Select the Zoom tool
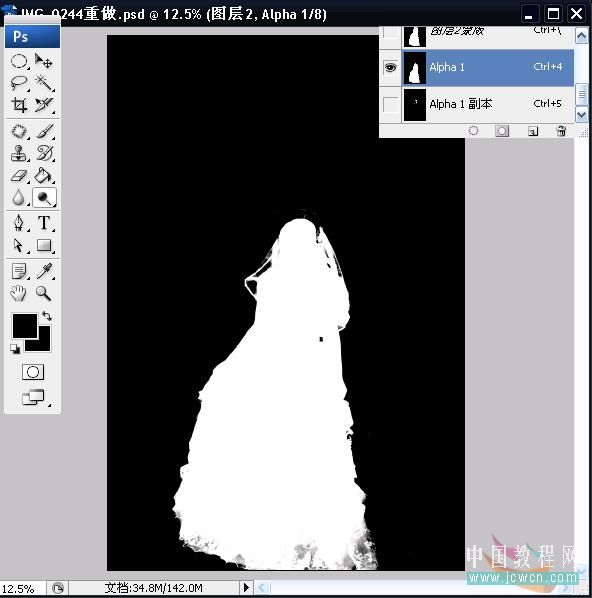 tap(43, 293)
